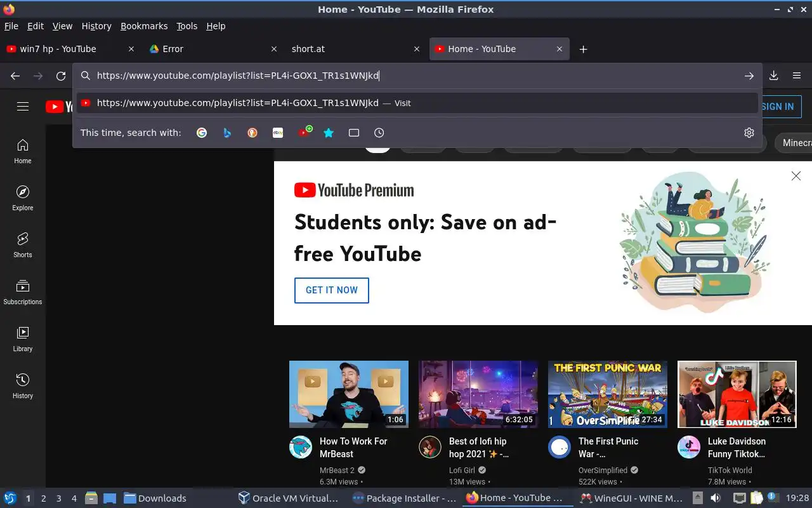Go back with the browser back arrow

tap(15, 76)
